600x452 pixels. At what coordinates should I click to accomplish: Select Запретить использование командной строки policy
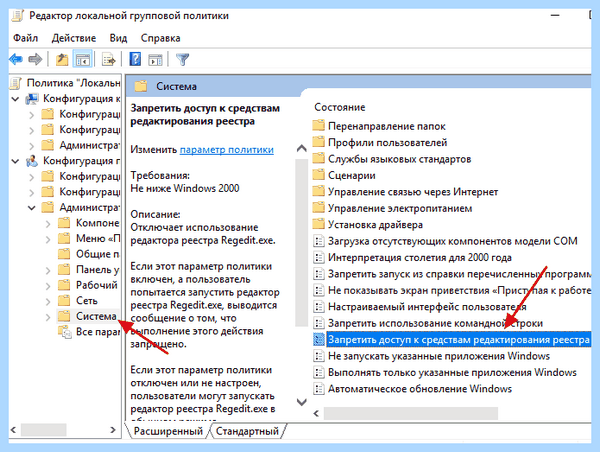point(435,323)
